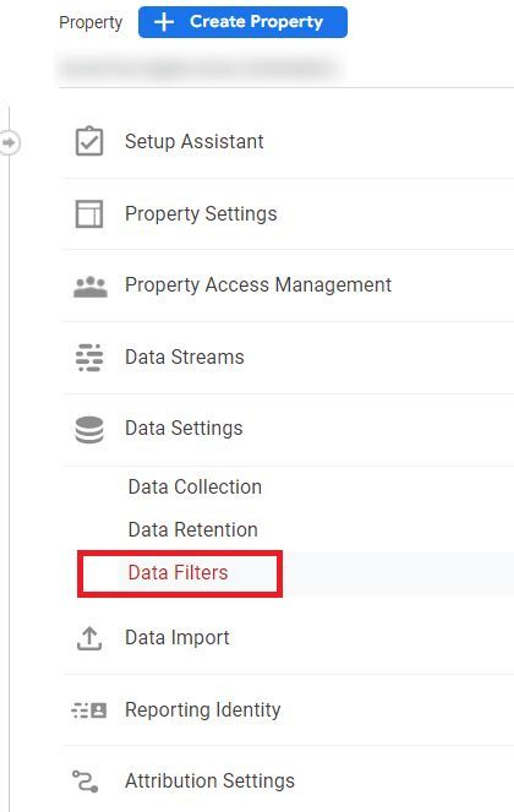
Task: Open Setup Assistant
Action: (194, 141)
